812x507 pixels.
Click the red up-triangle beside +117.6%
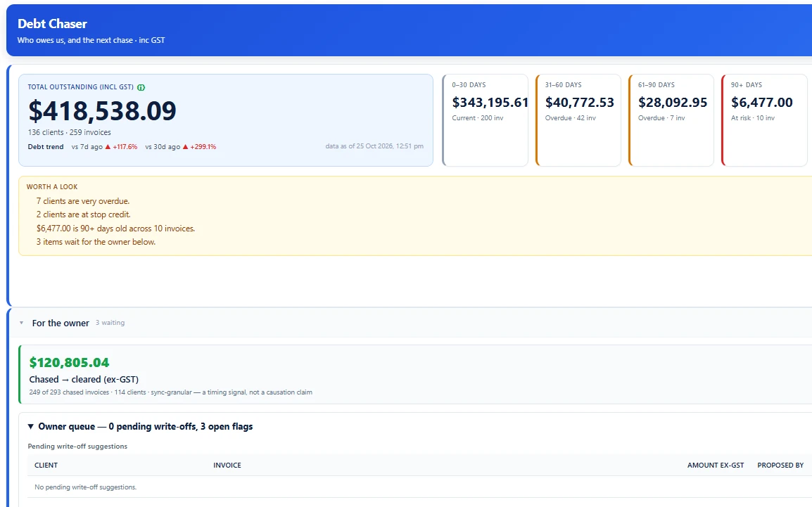click(x=108, y=147)
